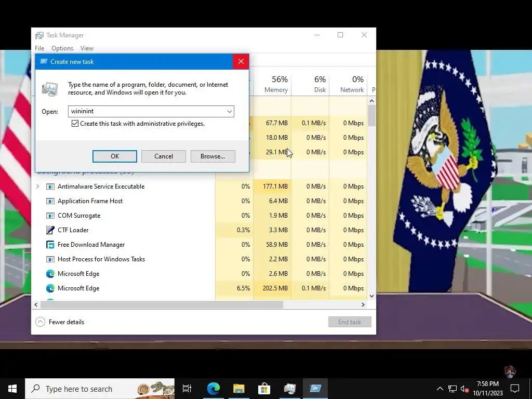Click scroll left arrow at bottom
The width and height of the screenshot is (532, 399).
coord(36,304)
